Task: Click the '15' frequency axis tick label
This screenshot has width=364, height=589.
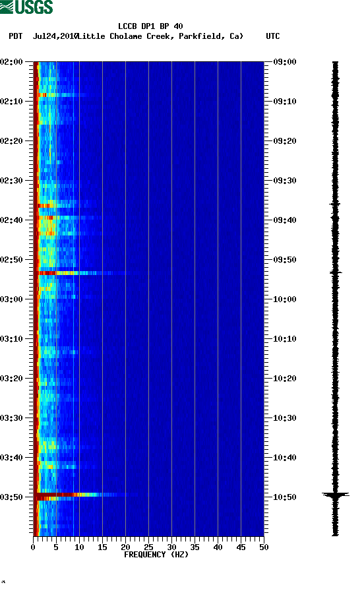Action: click(x=102, y=547)
